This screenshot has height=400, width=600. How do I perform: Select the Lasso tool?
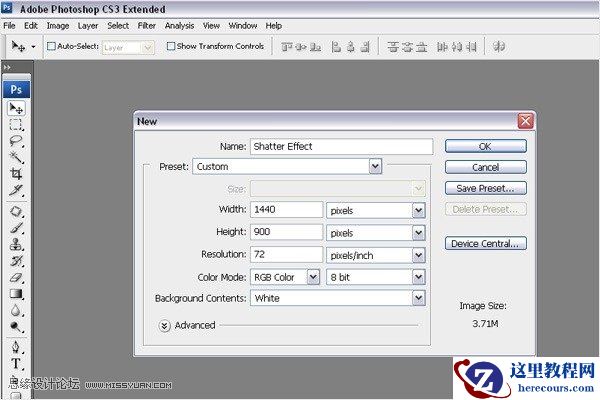[x=16, y=141]
